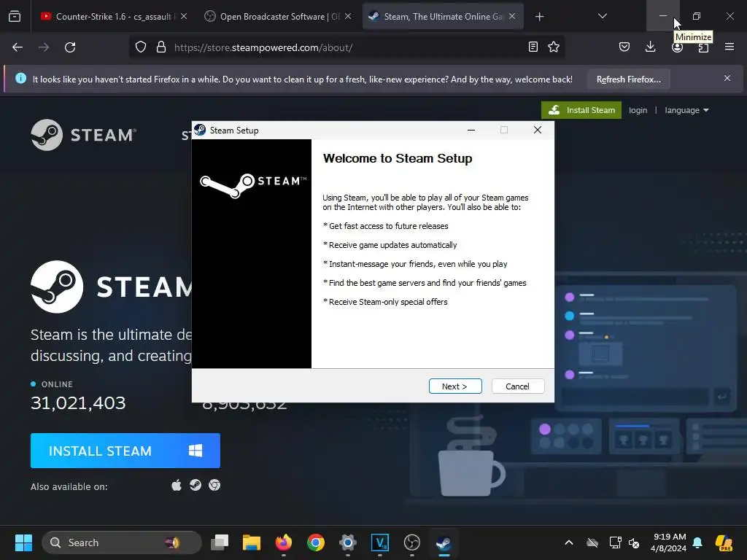The height and width of the screenshot is (560, 747).
Task: Open the notification bell icon
Action: click(x=697, y=542)
